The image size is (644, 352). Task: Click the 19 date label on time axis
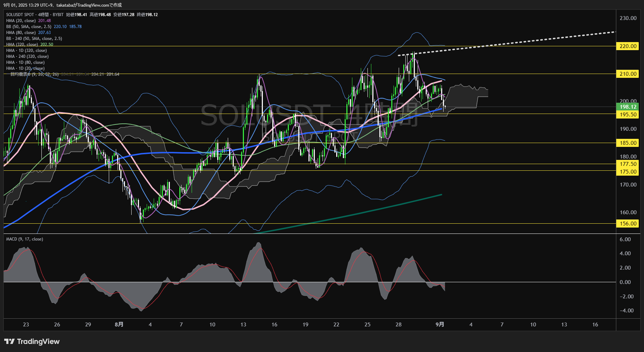point(305,324)
